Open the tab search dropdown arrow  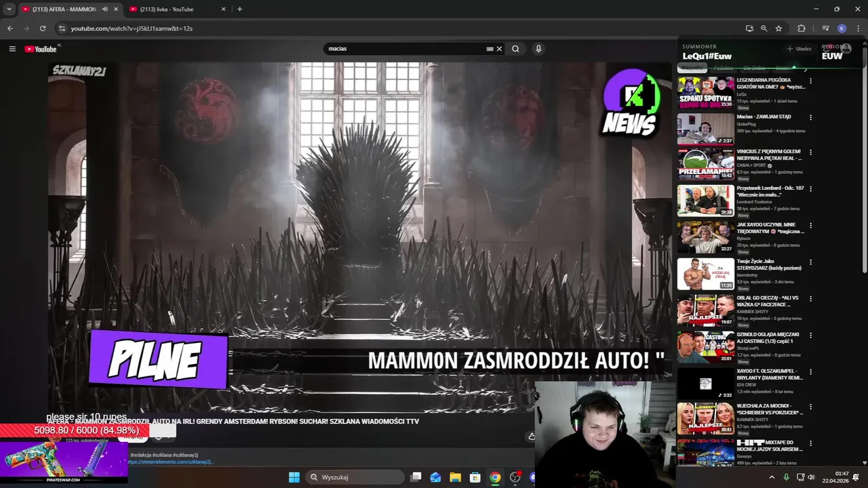(9, 9)
